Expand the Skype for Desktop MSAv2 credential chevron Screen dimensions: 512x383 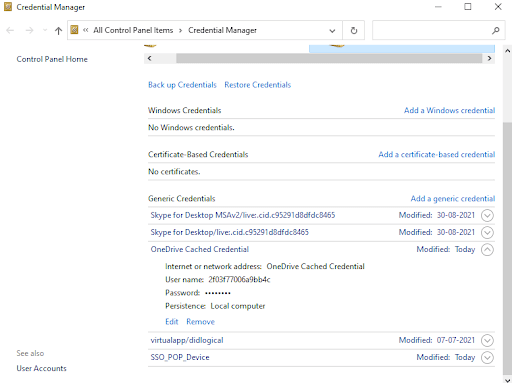487,216
